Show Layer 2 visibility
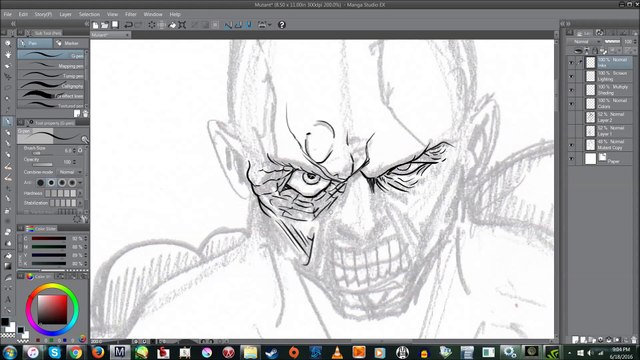Viewport: 640px width, 360px height. click(571, 118)
